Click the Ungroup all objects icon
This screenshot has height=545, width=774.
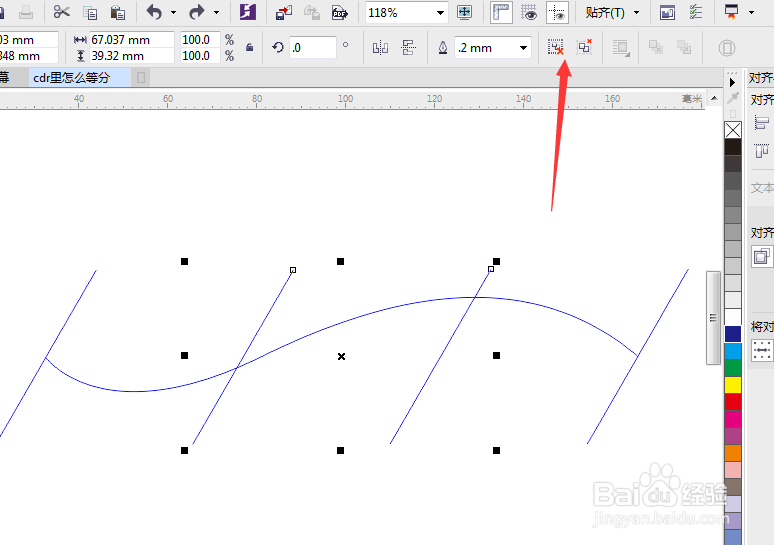(x=584, y=47)
